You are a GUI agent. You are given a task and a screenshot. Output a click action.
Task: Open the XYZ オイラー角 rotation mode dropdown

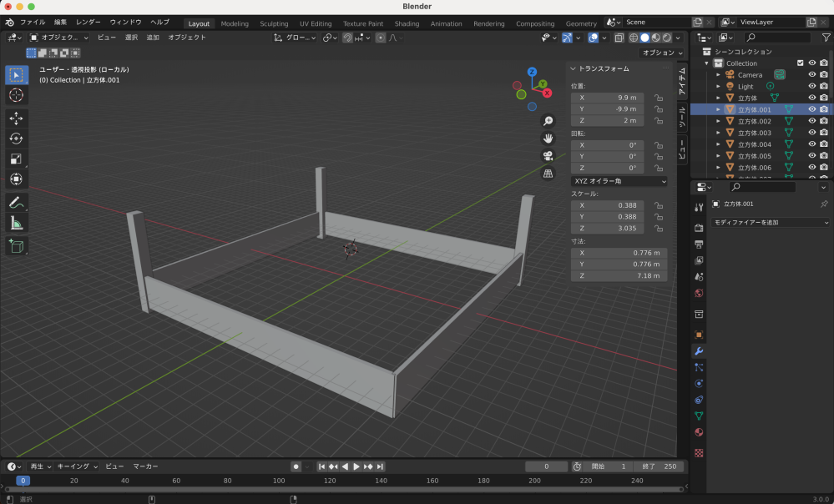tap(619, 181)
